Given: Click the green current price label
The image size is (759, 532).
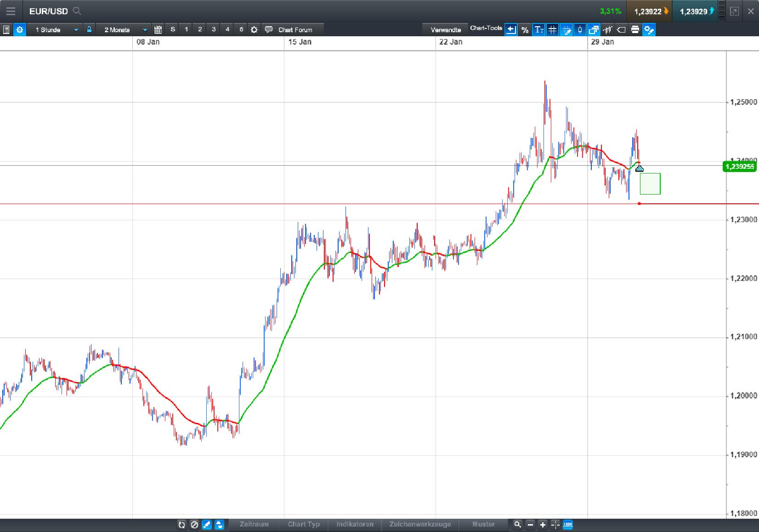Looking at the screenshot, I should click(740, 167).
